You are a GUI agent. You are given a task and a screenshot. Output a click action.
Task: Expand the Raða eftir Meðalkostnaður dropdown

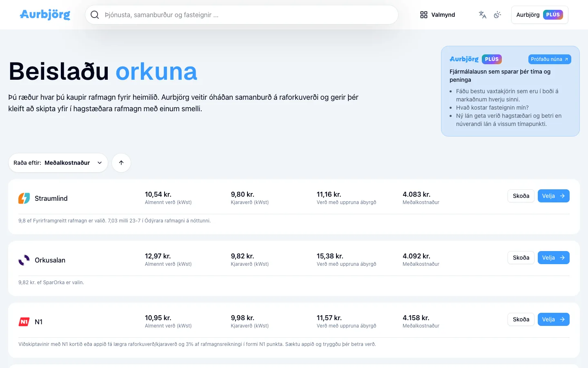[58, 163]
